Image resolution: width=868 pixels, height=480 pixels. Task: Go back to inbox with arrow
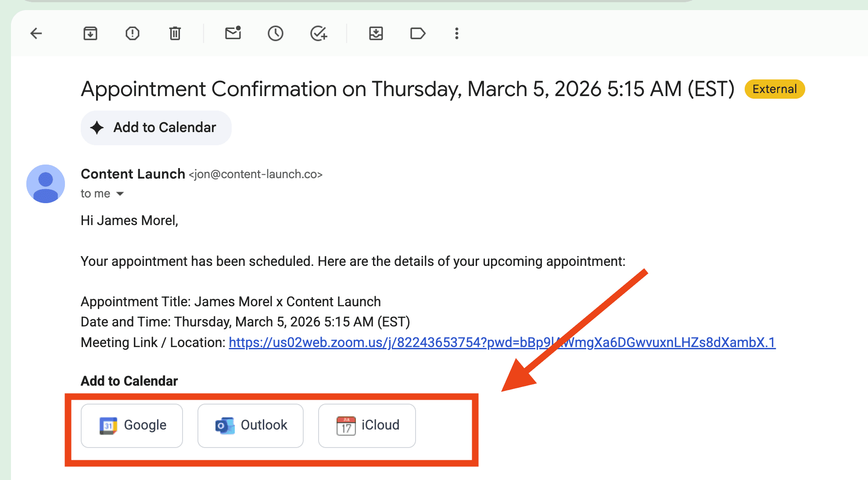coord(36,33)
